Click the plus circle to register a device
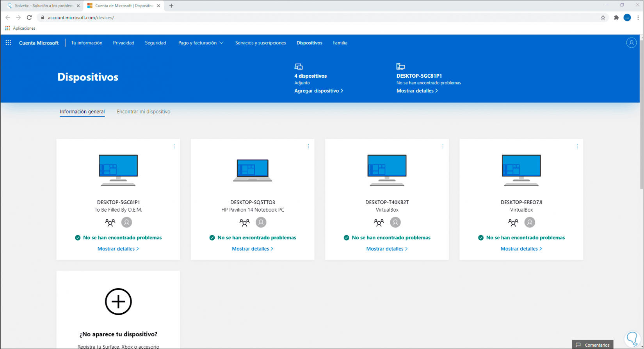The image size is (644, 349). 118,301
